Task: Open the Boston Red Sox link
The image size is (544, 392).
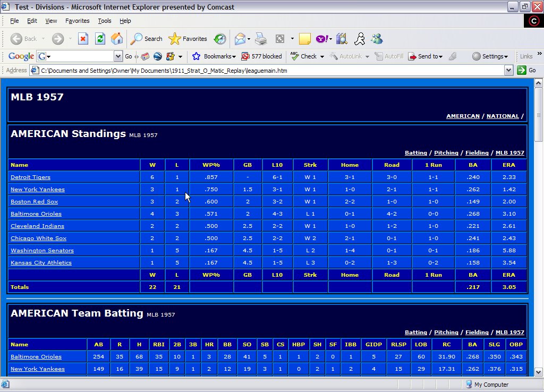Action: (x=35, y=201)
